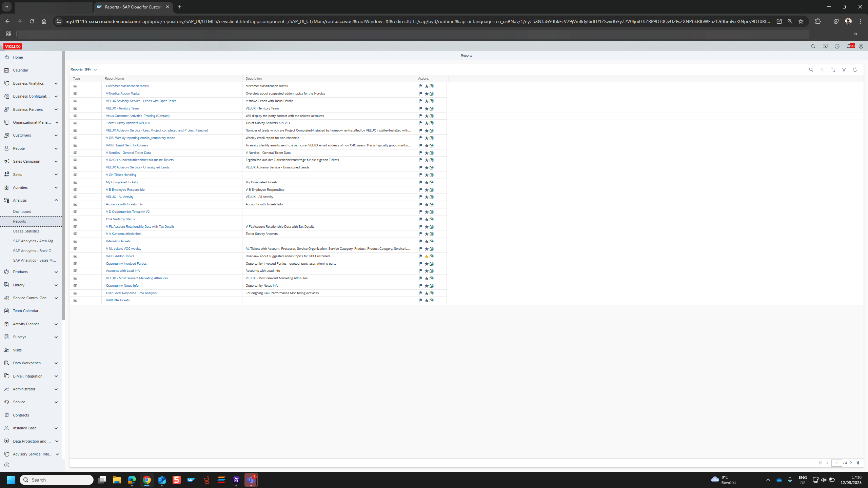868x488 pixels.
Task: Select Usage Statistics in sidebar
Action: [x=26, y=231]
